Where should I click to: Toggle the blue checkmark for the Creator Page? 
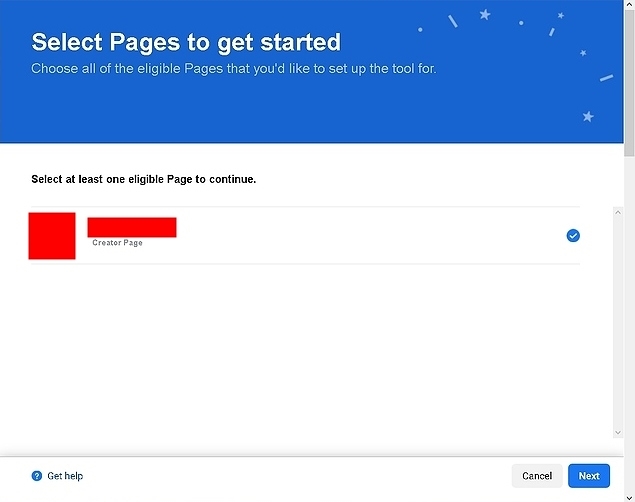coord(573,235)
